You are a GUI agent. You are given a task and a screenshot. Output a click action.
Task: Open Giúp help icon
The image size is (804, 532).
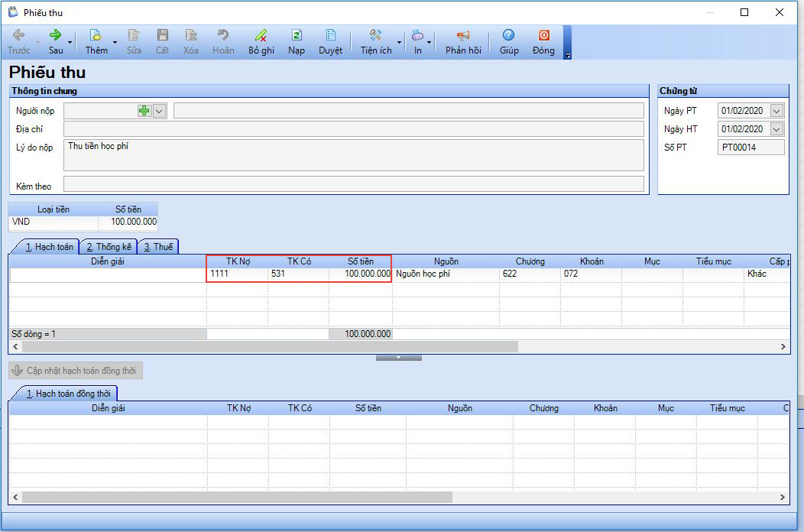(508, 36)
